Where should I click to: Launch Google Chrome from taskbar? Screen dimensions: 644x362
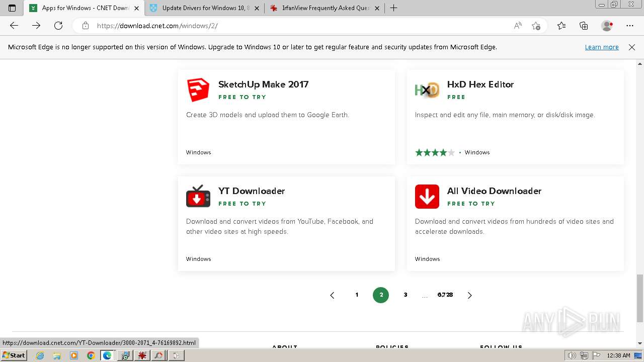coord(91,355)
